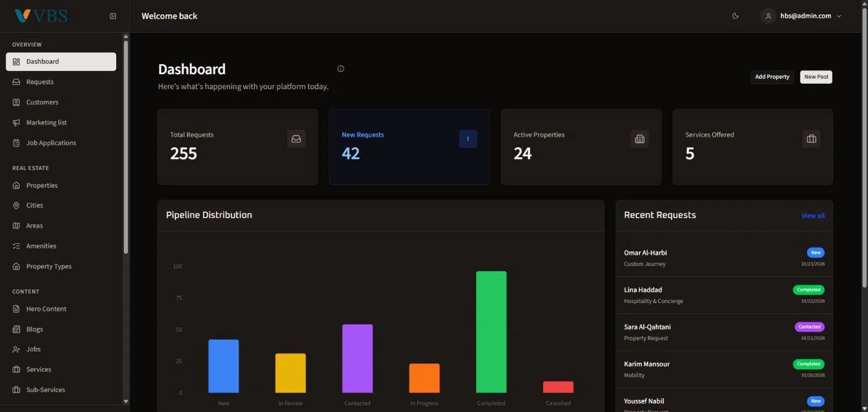The height and width of the screenshot is (412, 868).
Task: Click the Job Applications clipboard icon
Action: (16, 143)
